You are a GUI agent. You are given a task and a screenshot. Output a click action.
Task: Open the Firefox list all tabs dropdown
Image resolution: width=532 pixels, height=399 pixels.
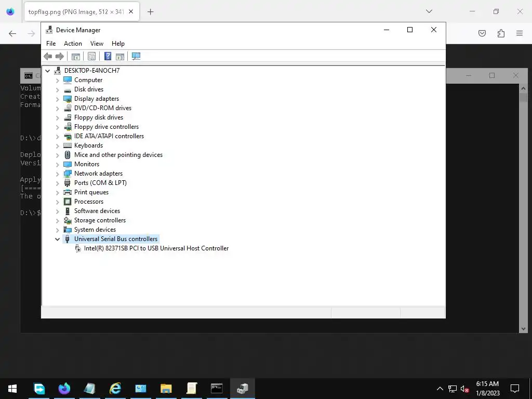(x=429, y=11)
